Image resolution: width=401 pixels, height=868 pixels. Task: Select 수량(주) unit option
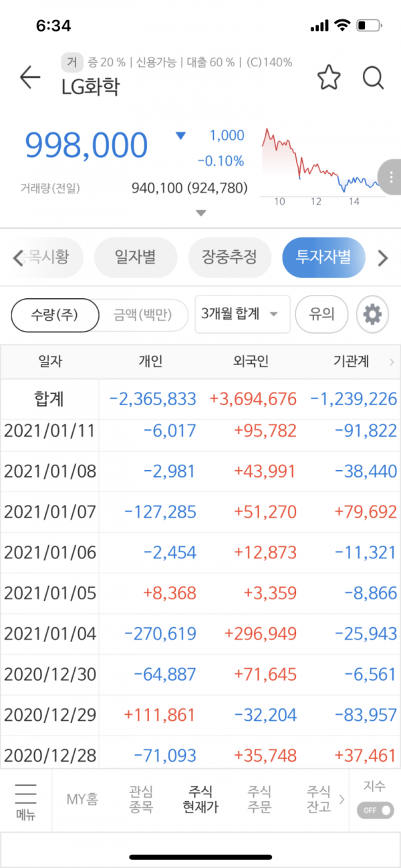[x=55, y=314]
